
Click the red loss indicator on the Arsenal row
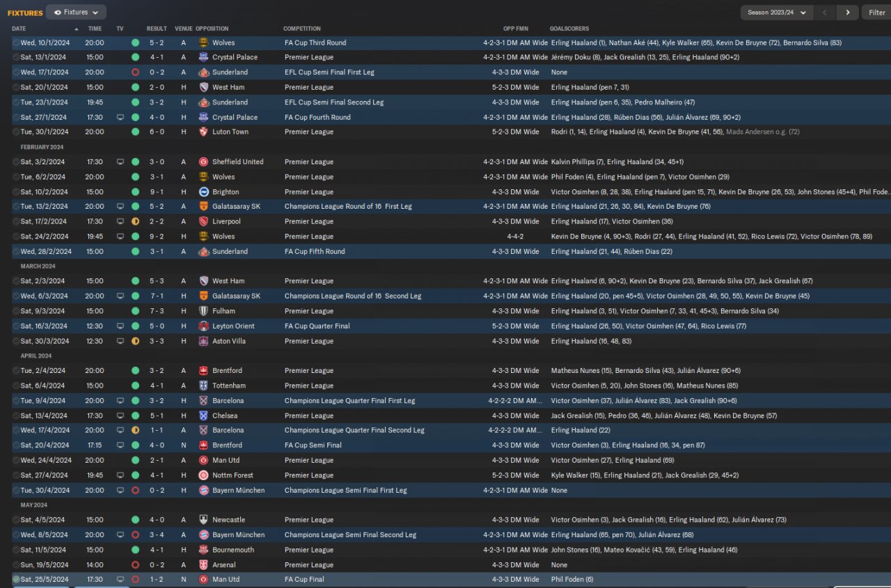(x=135, y=565)
